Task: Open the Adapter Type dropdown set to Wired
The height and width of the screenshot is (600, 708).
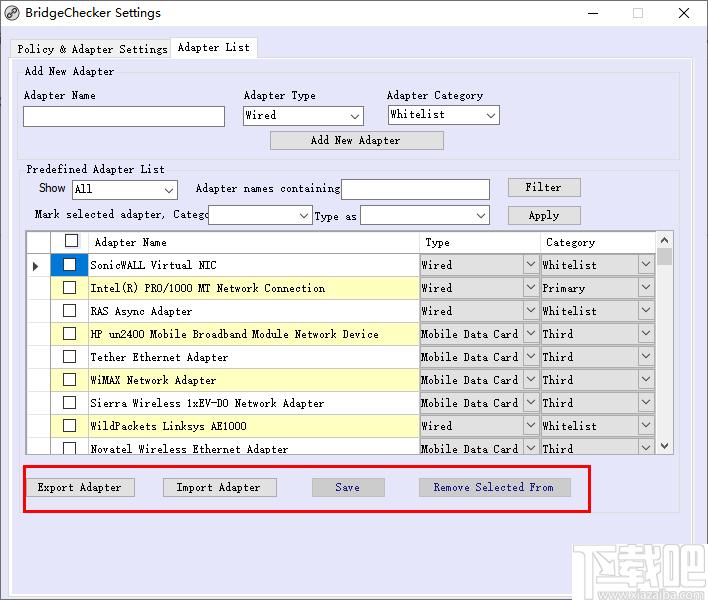Action: 303,116
